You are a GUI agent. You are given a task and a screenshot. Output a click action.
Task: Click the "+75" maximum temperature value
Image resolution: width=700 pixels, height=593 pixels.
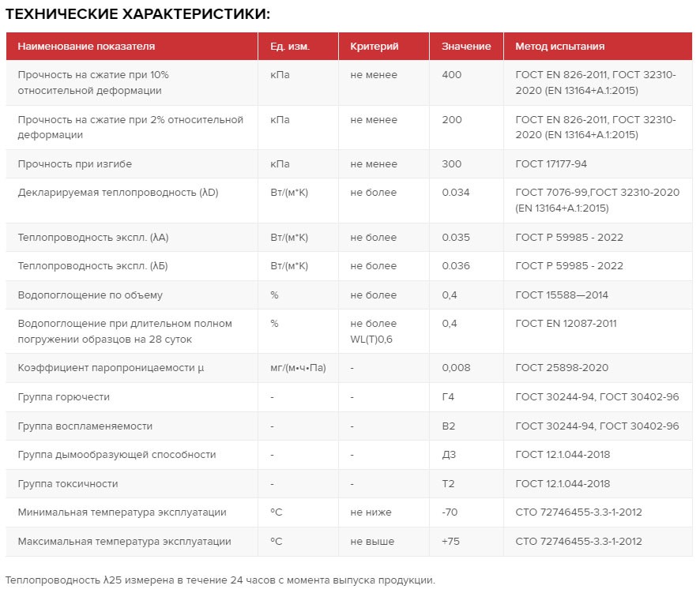click(x=450, y=542)
